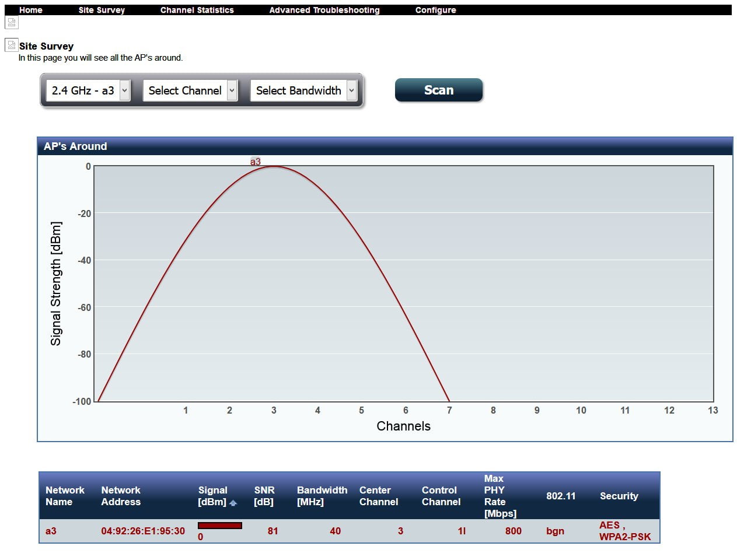The height and width of the screenshot is (560, 737).
Task: Click the Site Survey page heading
Action: [46, 46]
